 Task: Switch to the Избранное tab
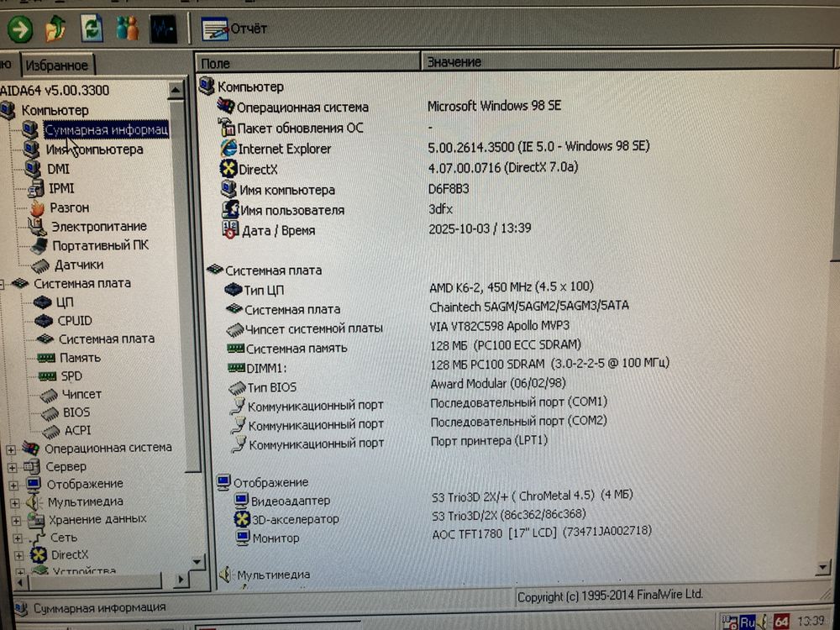click(56, 65)
